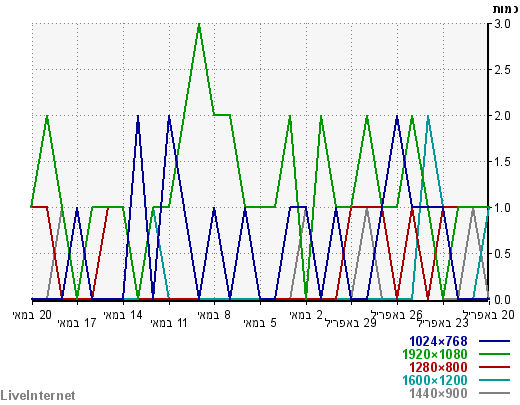Click the green 1920×1080 legend line
Screen dimensions: 520x405
pos(495,354)
